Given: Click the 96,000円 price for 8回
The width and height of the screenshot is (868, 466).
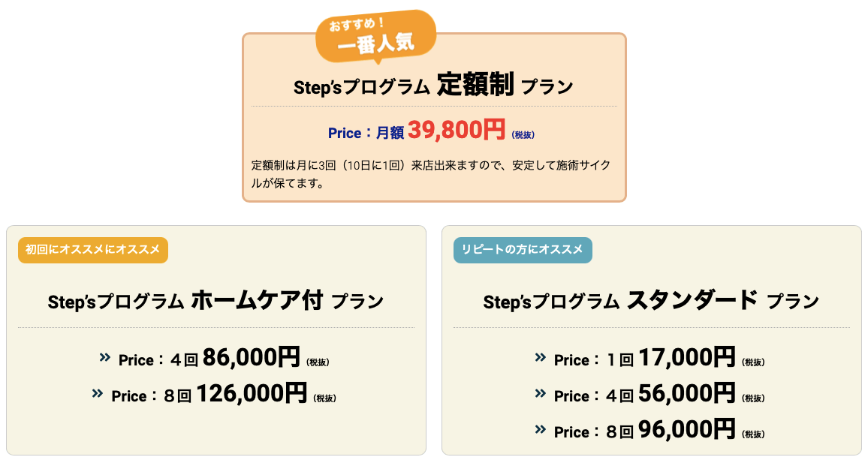Looking at the screenshot, I should coord(686,430).
